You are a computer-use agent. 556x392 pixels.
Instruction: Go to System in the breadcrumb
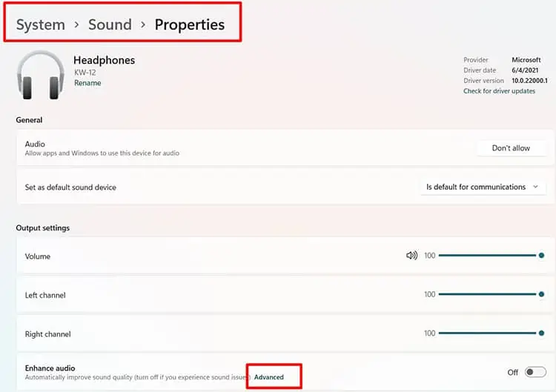[41, 24]
